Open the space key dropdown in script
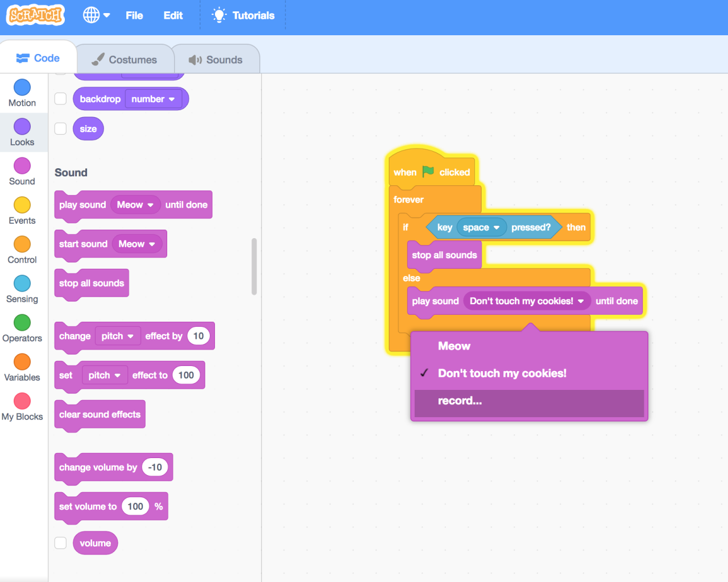Screen dimensions: 728x582 [481, 227]
